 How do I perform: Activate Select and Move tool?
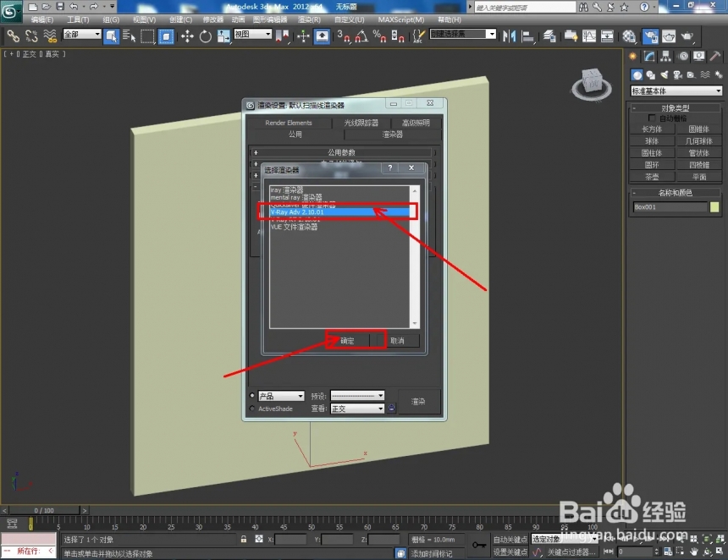coord(187,36)
